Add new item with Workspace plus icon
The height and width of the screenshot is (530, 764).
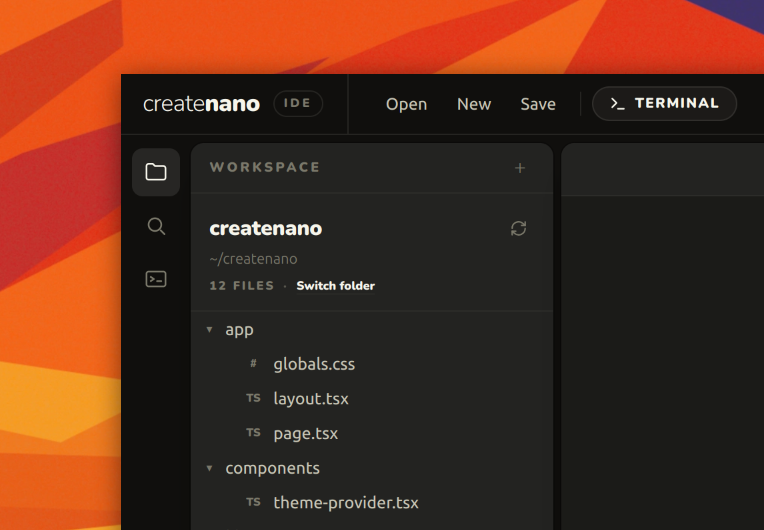pyautogui.click(x=520, y=168)
